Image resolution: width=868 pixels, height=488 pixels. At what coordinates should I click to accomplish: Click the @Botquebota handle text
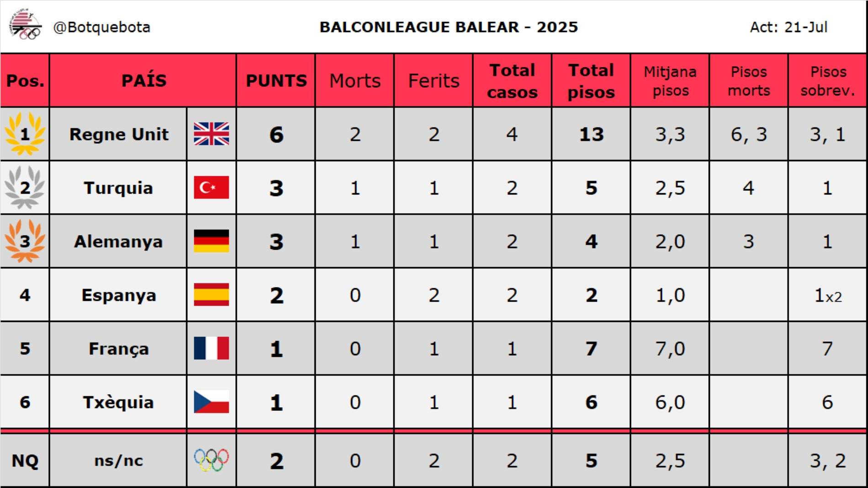tap(102, 27)
